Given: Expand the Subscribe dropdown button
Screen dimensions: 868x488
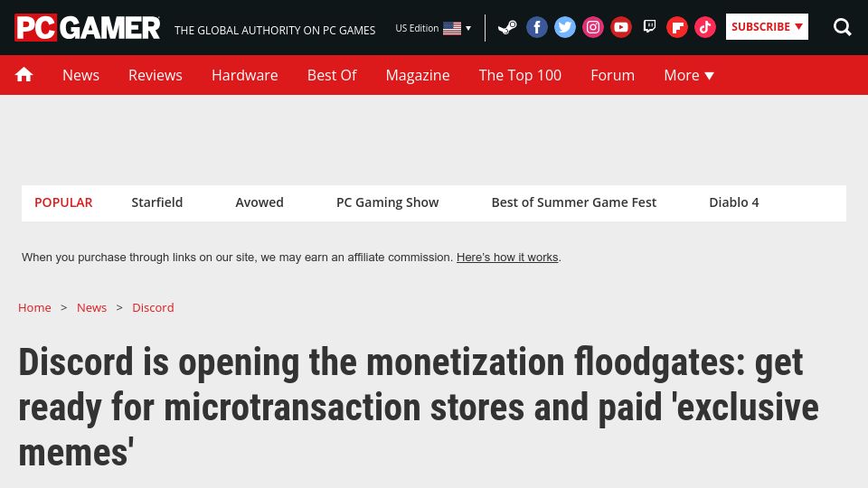Looking at the screenshot, I should coord(767,26).
